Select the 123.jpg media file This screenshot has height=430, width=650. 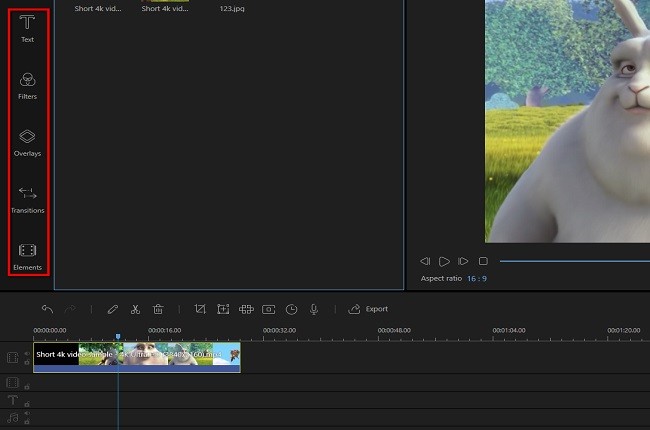[232, 8]
